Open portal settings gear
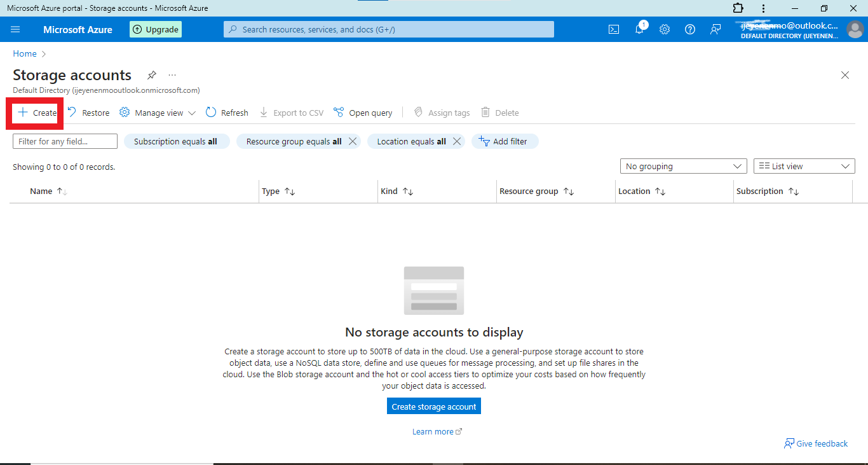 (665, 29)
